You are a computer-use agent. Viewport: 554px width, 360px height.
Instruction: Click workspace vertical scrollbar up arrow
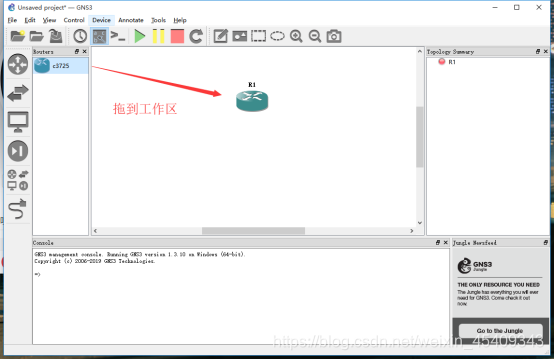[420, 52]
